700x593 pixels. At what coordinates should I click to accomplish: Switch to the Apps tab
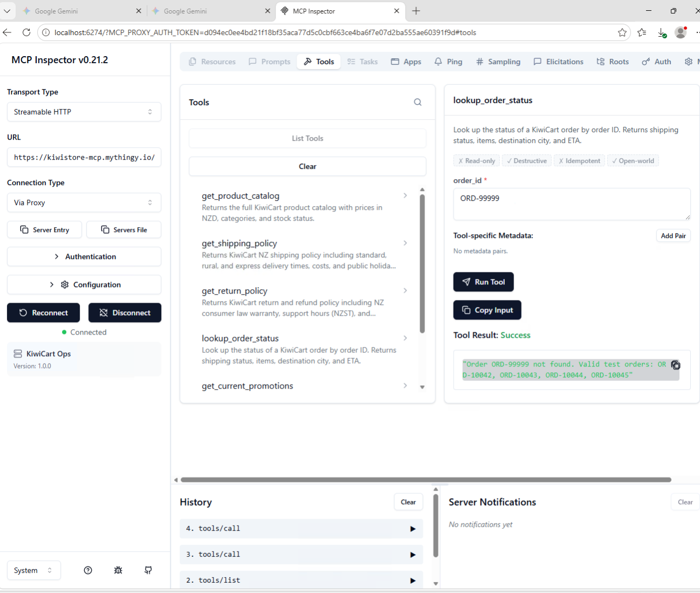click(406, 62)
